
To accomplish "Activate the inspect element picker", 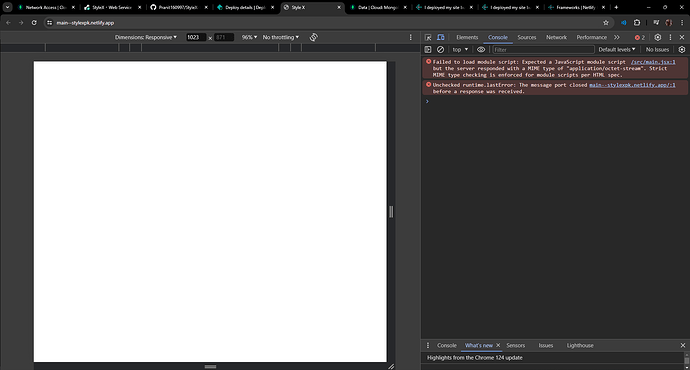I will click(428, 37).
